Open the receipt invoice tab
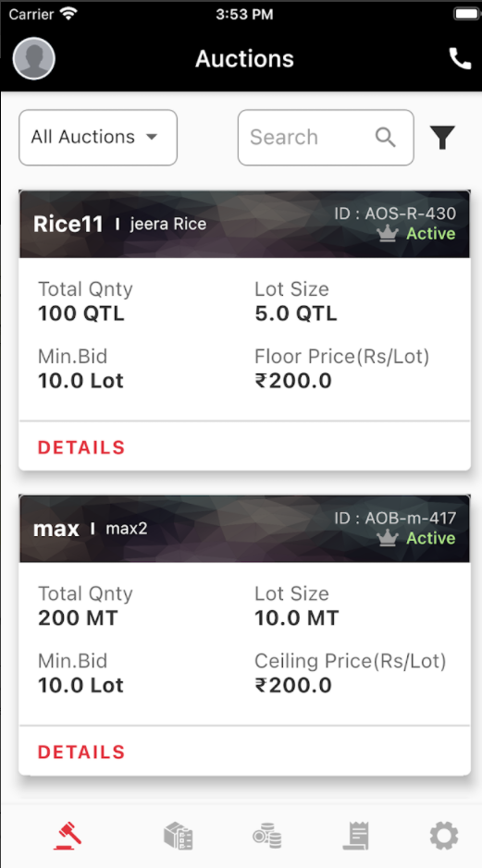Viewport: 482px width, 868px height. click(x=356, y=836)
